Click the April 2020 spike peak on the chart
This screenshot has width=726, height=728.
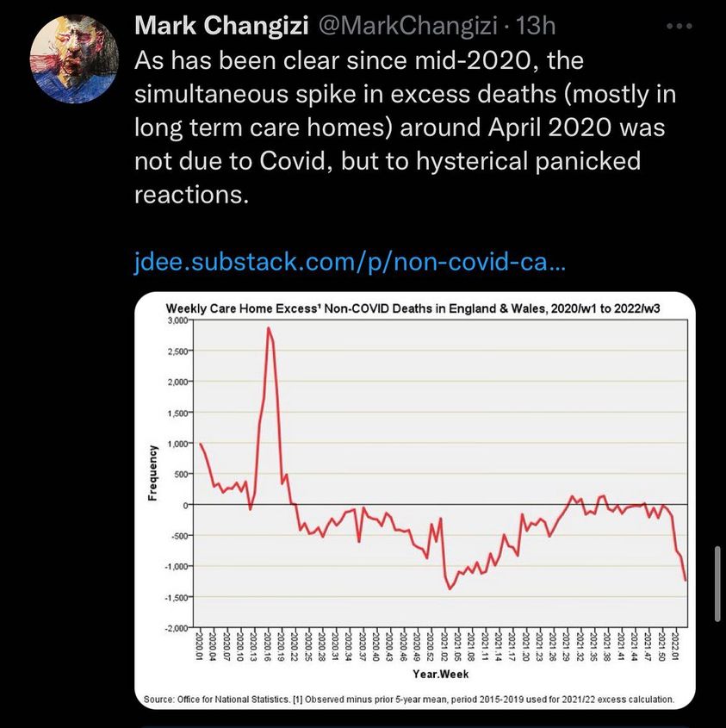[269, 328]
